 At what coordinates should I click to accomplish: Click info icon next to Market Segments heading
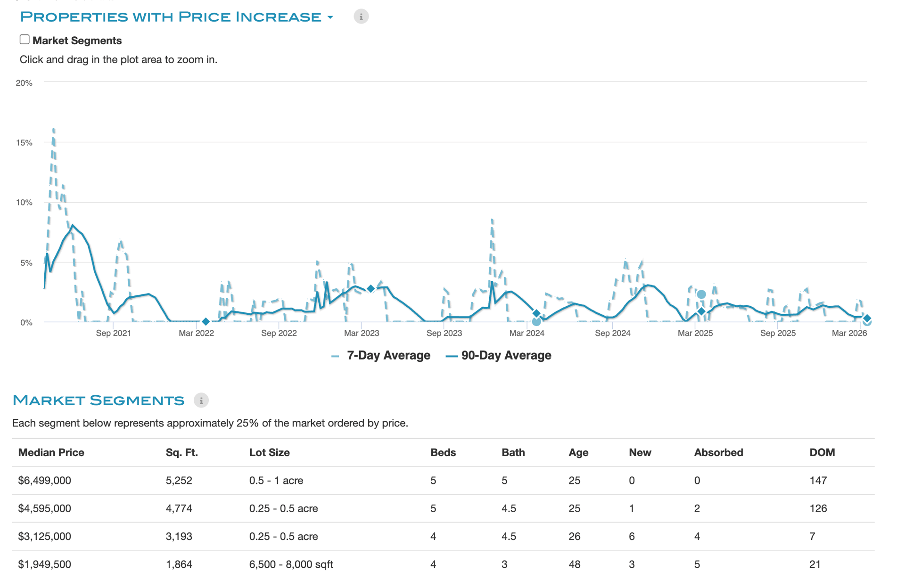[x=201, y=400]
